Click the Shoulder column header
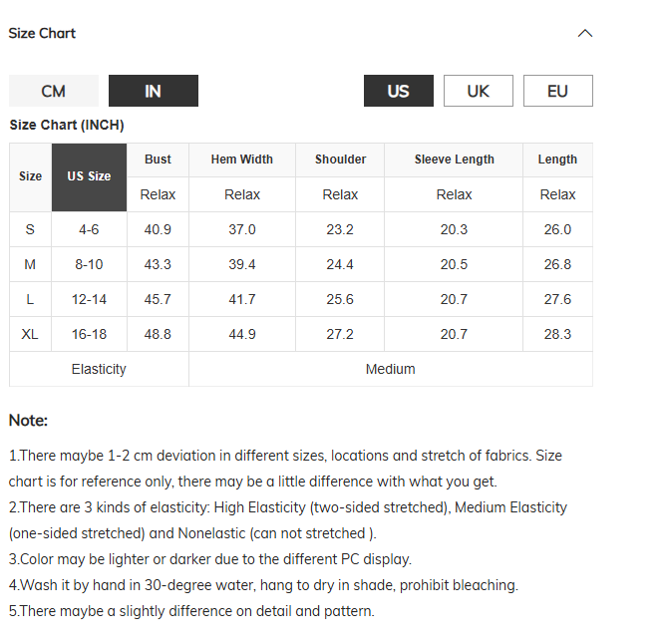Image resolution: width=663 pixels, height=644 pixels. pyautogui.click(x=340, y=160)
